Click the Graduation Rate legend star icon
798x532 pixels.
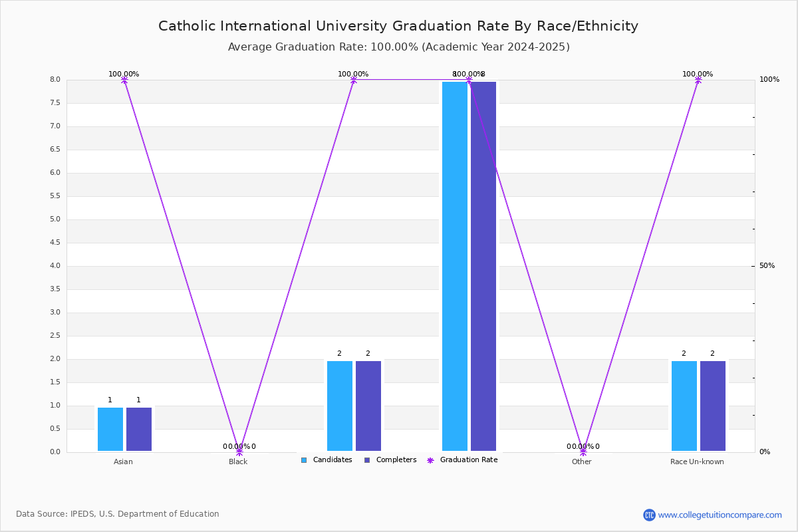pos(430,460)
